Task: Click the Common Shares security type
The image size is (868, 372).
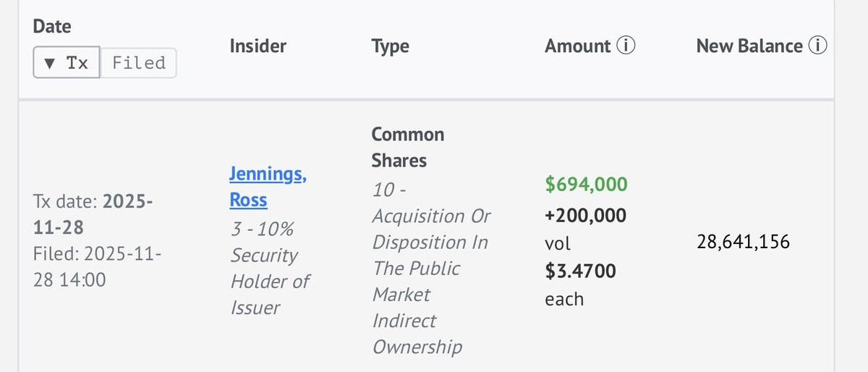Action: (408, 147)
